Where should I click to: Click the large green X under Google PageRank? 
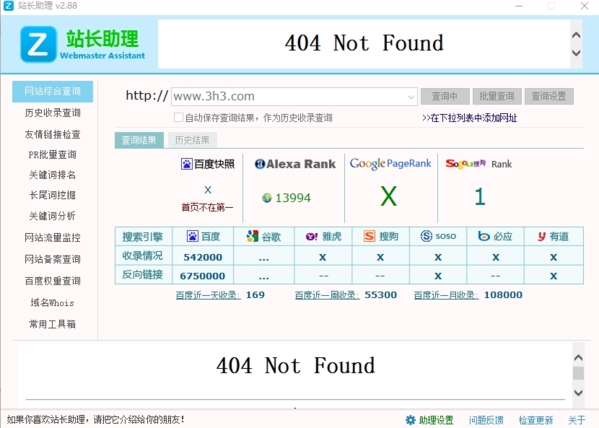[389, 196]
